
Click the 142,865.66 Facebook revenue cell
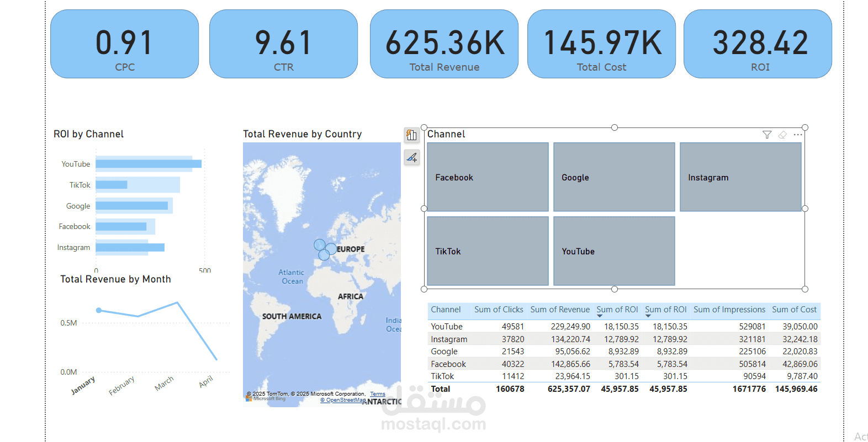[x=570, y=364]
